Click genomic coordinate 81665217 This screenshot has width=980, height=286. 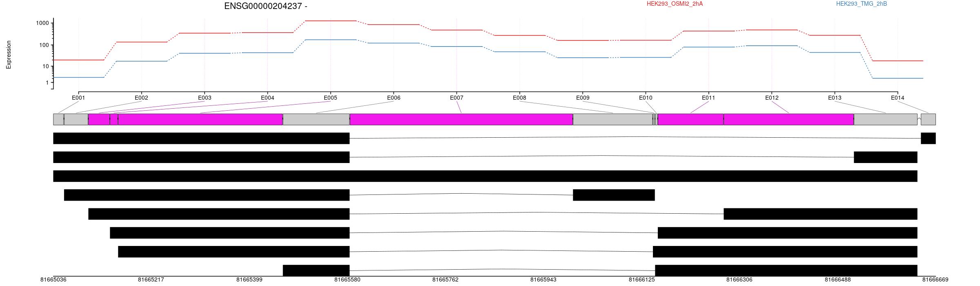(151, 280)
